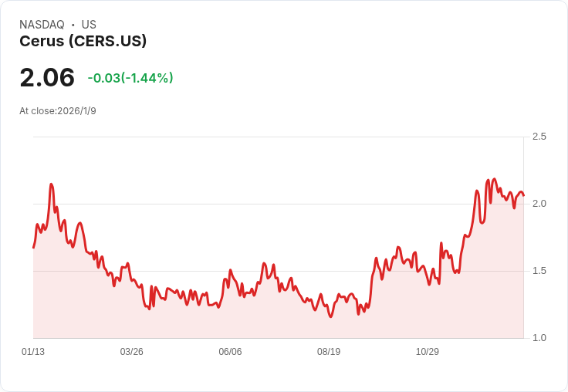The width and height of the screenshot is (568, 392).
Task: Click the 03/26 date axis label
Action: click(131, 351)
